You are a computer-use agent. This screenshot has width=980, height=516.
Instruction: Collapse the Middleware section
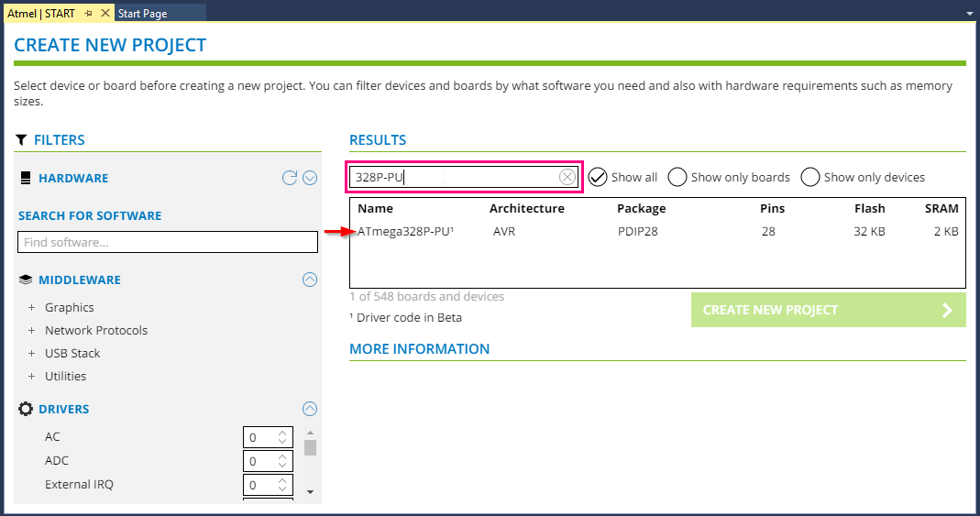pos(310,280)
